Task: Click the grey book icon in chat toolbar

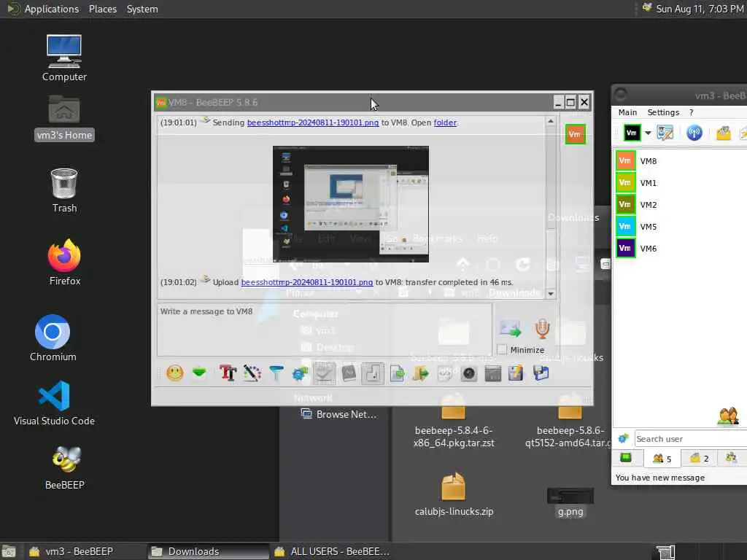Action: 349,373
